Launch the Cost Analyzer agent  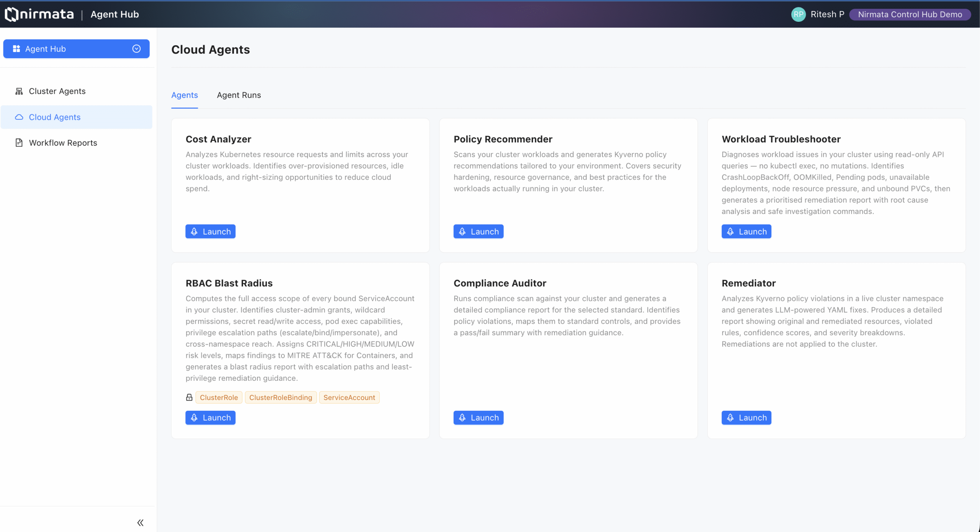[211, 232]
